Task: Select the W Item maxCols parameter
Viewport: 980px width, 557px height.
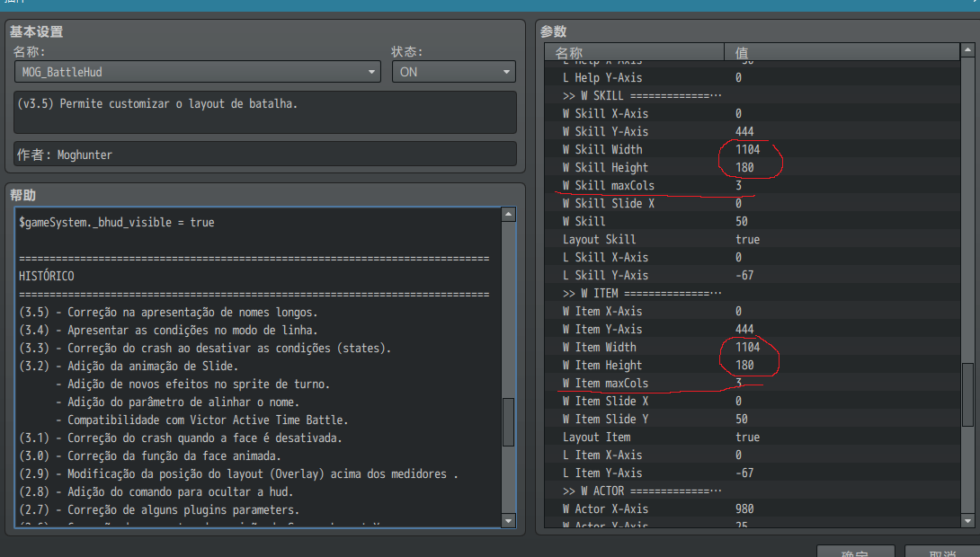Action: point(753,384)
